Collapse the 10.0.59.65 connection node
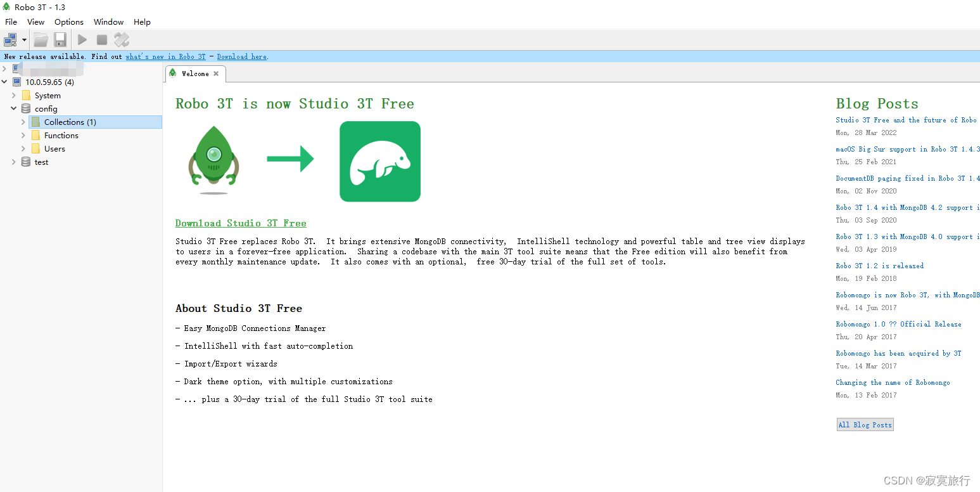Viewport: 980px width, 492px height. click(4, 82)
